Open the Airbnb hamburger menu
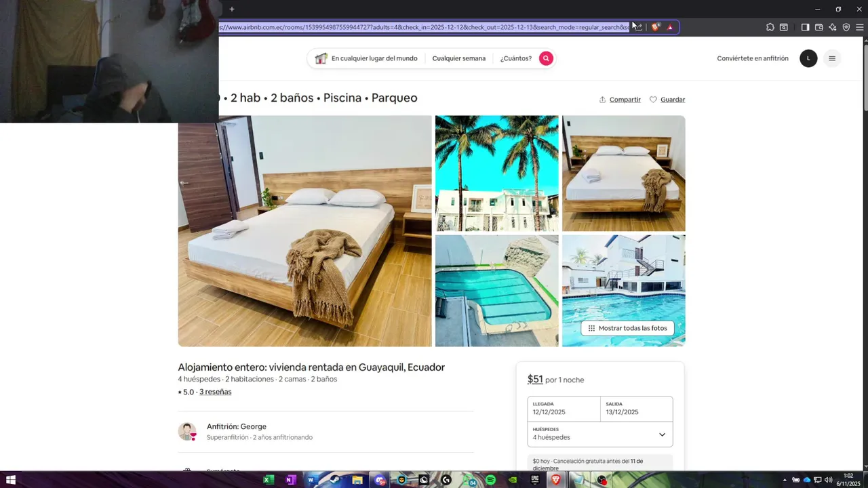 [x=832, y=58]
